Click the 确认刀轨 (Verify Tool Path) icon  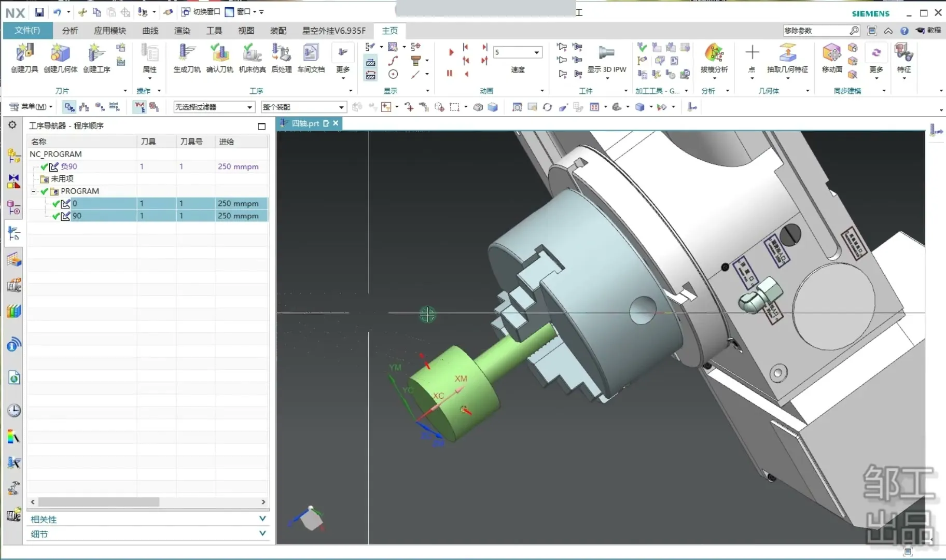219,58
